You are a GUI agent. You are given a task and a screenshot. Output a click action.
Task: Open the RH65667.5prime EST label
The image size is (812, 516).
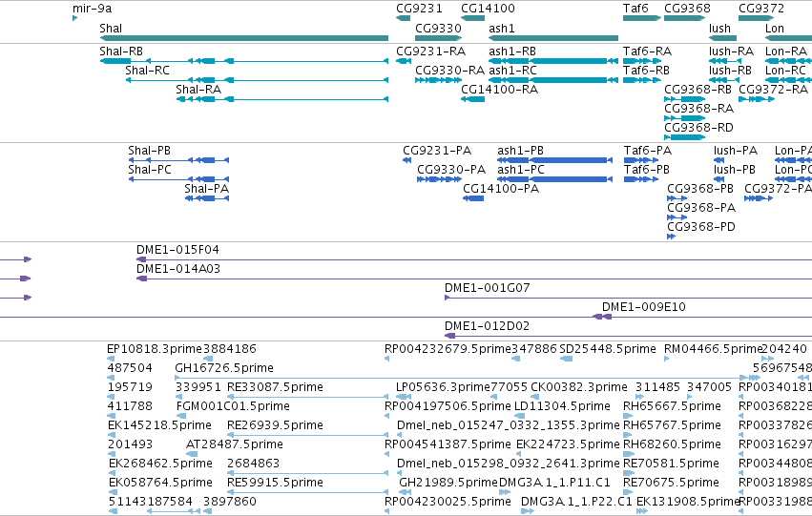(x=672, y=407)
